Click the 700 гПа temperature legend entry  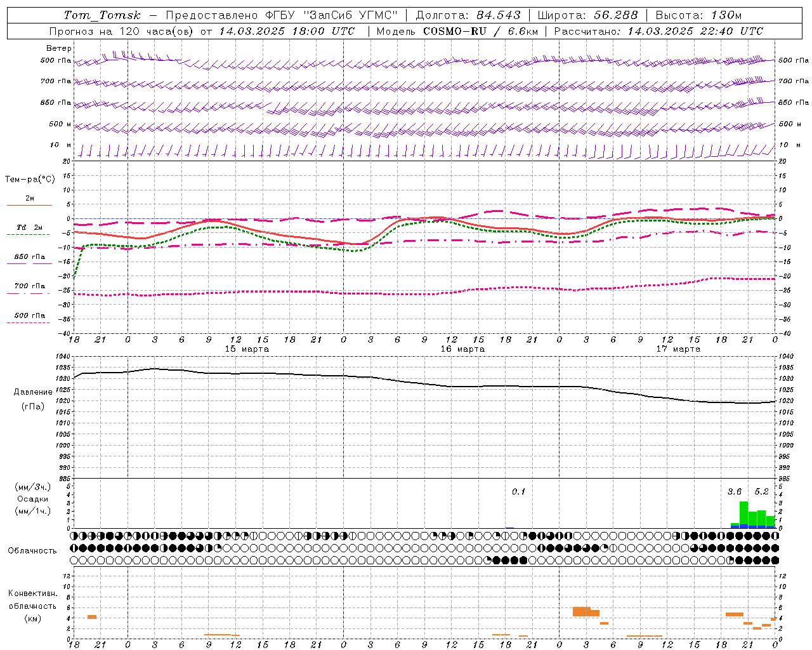point(30,286)
